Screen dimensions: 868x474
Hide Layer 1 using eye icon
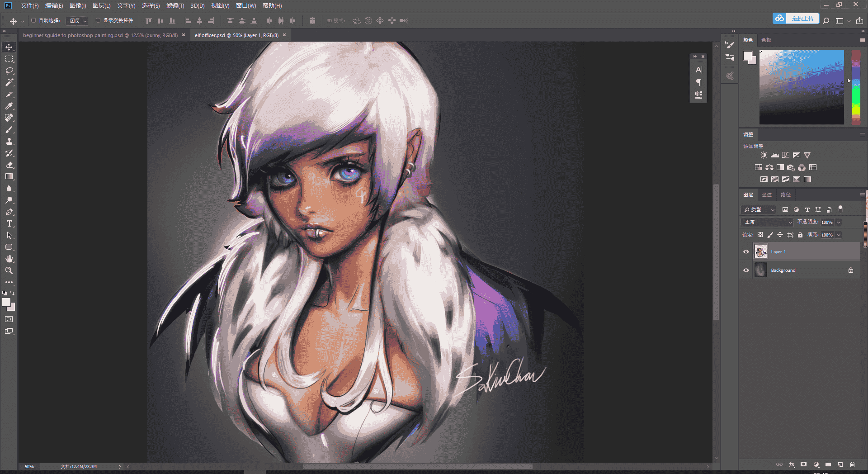click(746, 251)
